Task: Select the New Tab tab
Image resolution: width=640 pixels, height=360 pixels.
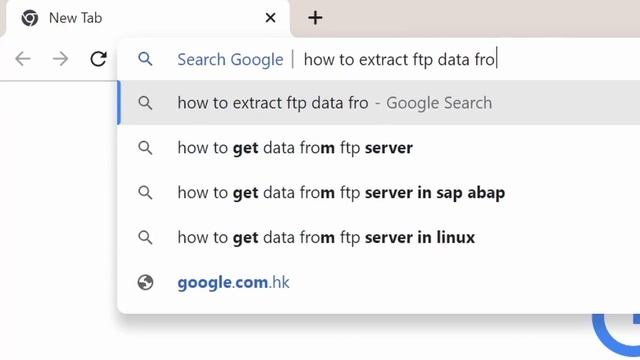Action: coord(147,19)
